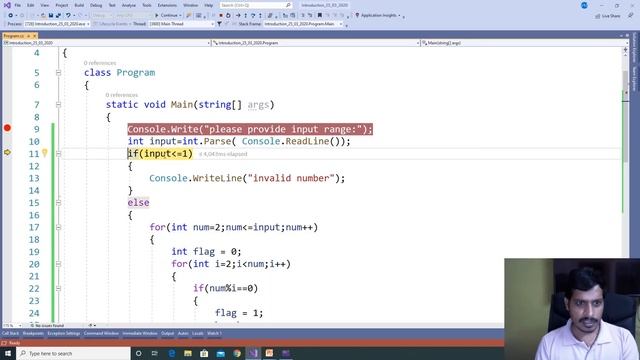Open the signed-in account avatar
Screen dimensions: 640x360
(x=584, y=5)
